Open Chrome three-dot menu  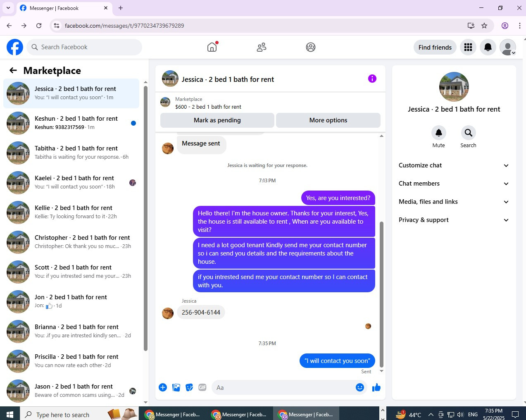click(x=519, y=26)
